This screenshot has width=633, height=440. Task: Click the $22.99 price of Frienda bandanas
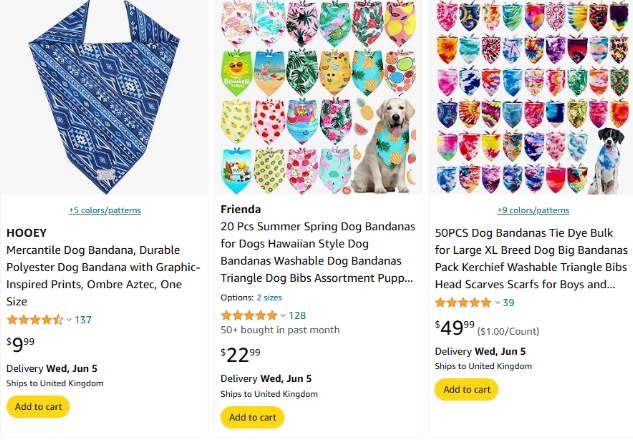click(241, 353)
